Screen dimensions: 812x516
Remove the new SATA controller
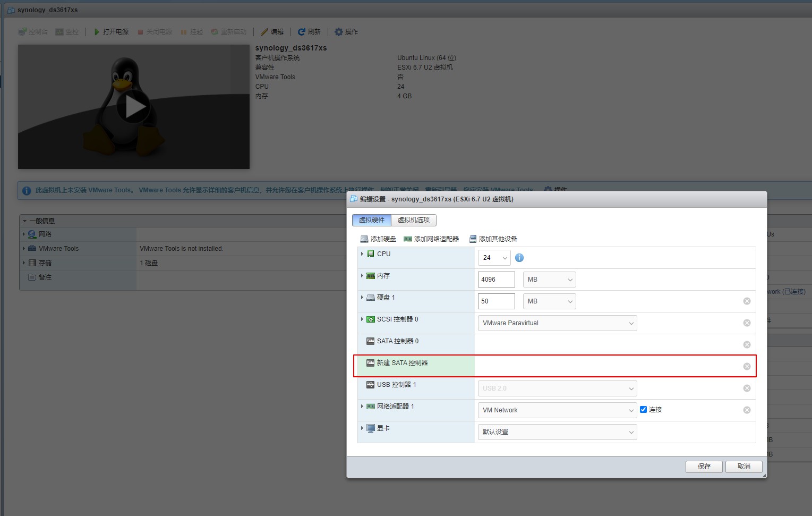point(747,367)
